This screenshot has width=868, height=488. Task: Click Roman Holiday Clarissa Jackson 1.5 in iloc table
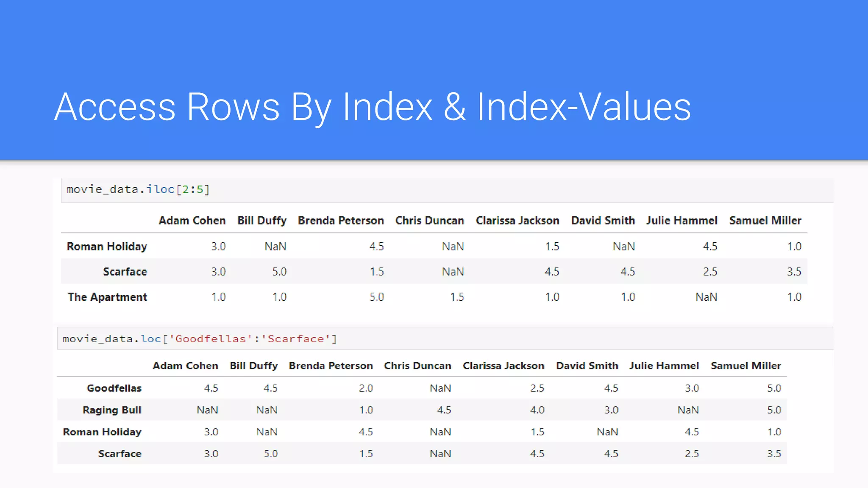(x=552, y=247)
